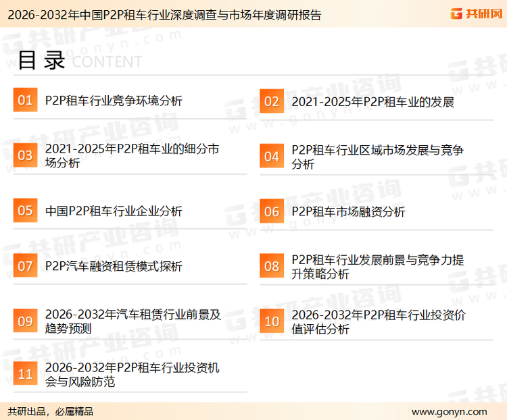Click the orange 09 number badge
This screenshot has width=507, height=420.
pyautogui.click(x=25, y=321)
